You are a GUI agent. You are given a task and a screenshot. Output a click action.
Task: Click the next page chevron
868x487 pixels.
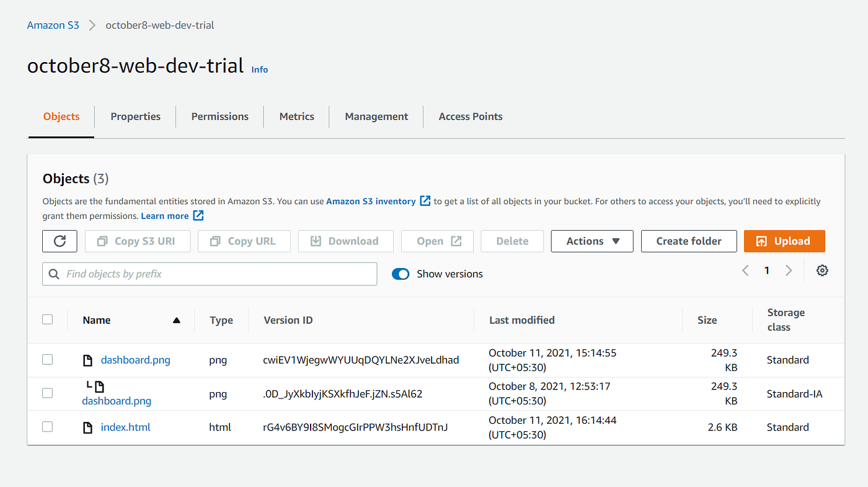coord(789,270)
